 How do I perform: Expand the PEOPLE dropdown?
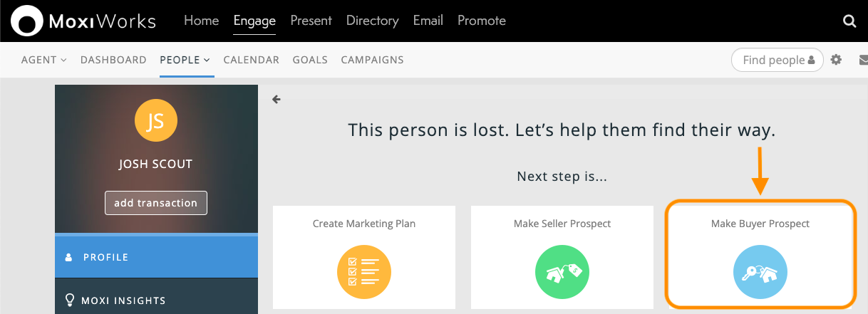(185, 60)
